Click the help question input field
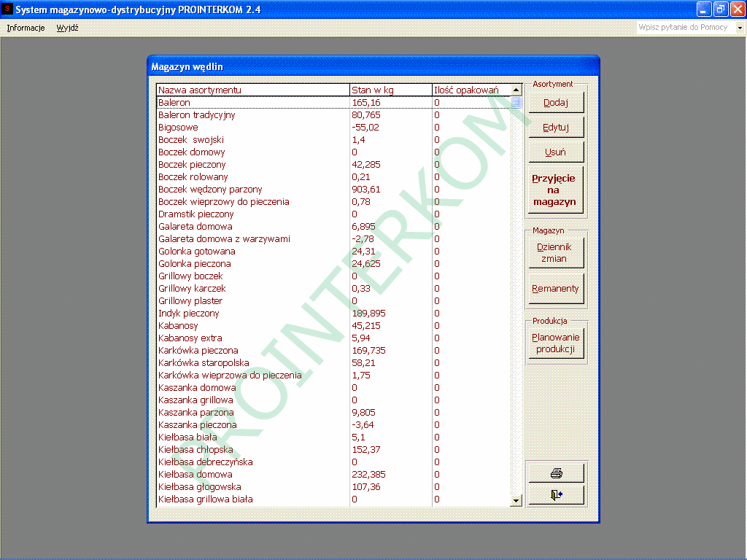This screenshot has width=747, height=560. tap(684, 28)
